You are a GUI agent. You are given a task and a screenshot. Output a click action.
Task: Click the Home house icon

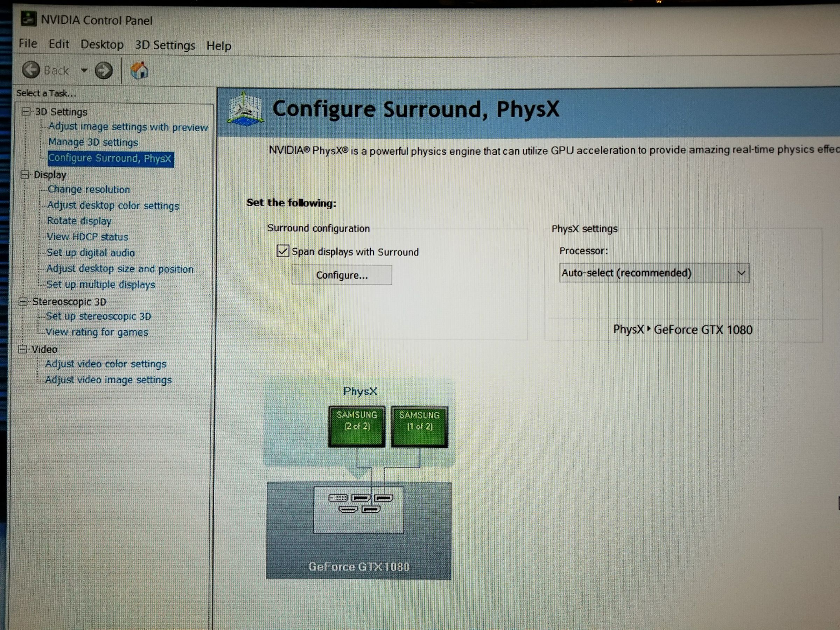pyautogui.click(x=139, y=71)
